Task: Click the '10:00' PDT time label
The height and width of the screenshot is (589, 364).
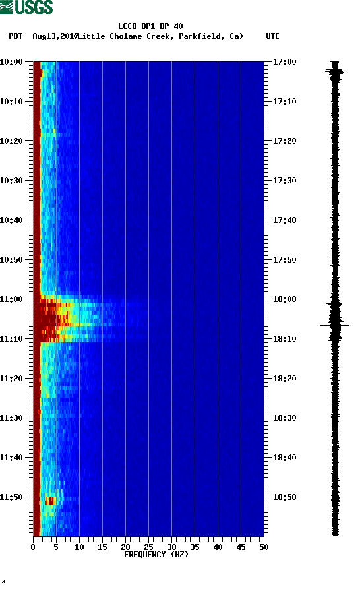Action: pyautogui.click(x=11, y=61)
